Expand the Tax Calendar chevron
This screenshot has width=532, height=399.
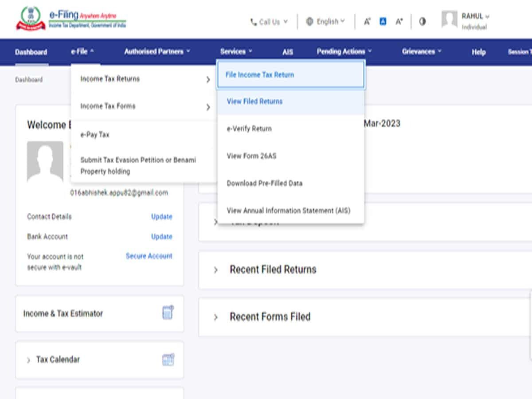tap(28, 360)
